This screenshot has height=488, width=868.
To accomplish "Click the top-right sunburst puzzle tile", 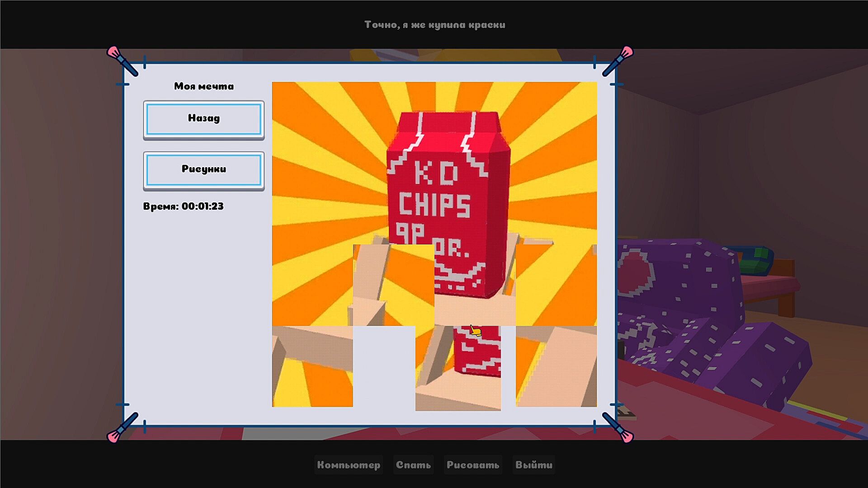I will 556,122.
